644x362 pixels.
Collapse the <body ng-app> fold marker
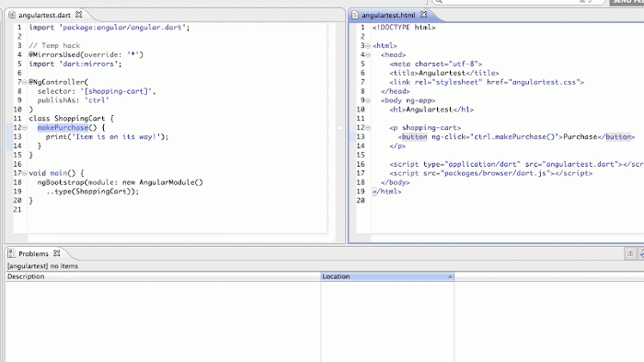368,100
